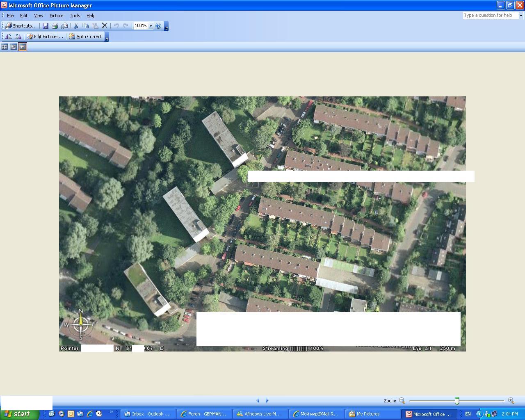The image size is (525, 420).
Task: Expand the standard toolbar options arrow
Action: coord(166,28)
